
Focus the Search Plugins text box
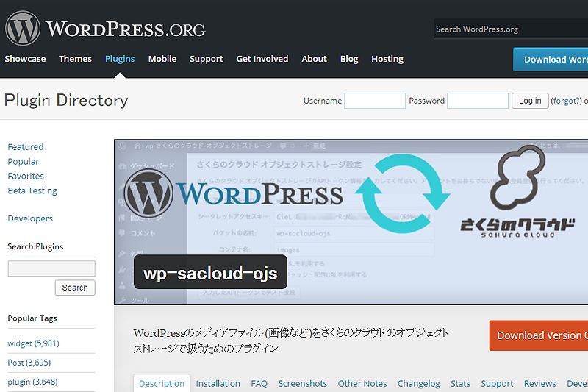tap(51, 268)
